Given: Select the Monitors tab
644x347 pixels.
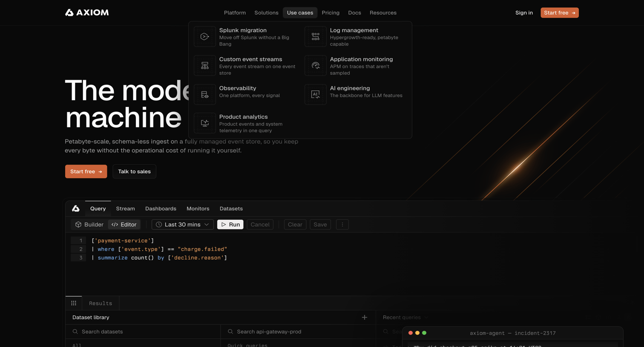Looking at the screenshot, I should 198,208.
